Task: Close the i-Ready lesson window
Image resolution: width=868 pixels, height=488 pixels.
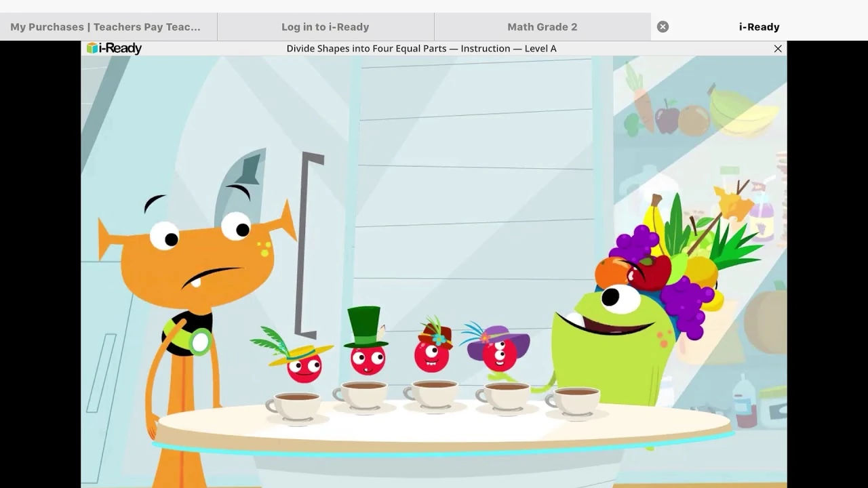Action: tap(778, 49)
